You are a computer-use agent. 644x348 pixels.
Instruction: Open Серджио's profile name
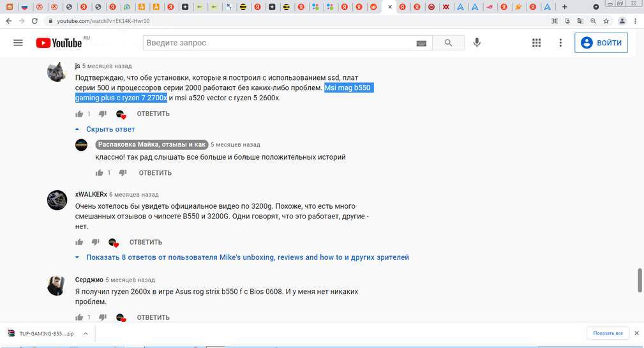pyautogui.click(x=89, y=280)
